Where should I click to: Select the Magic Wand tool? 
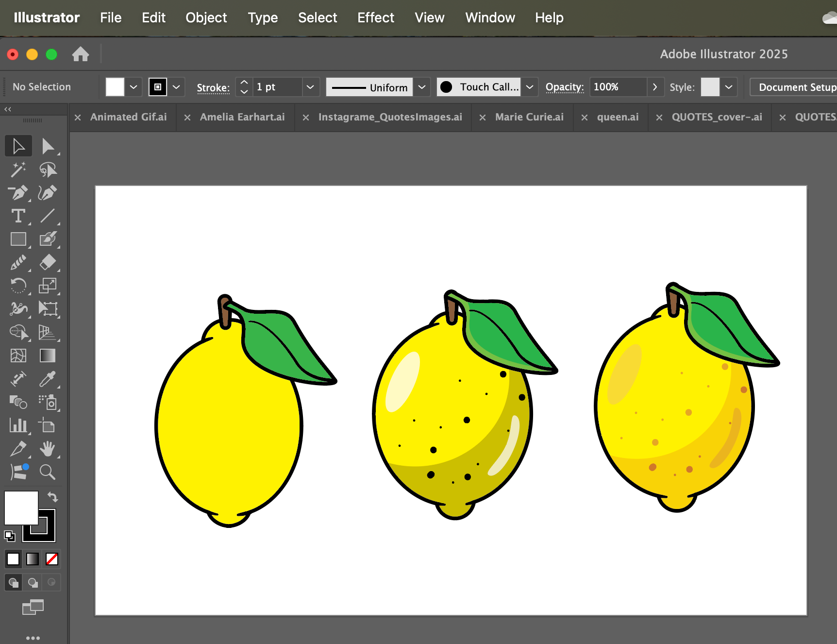coord(18,169)
